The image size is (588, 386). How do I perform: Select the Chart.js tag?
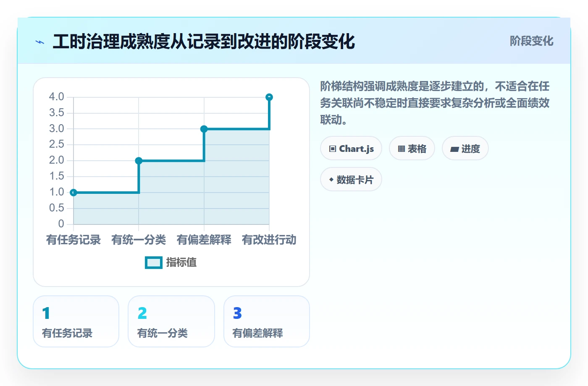point(351,149)
